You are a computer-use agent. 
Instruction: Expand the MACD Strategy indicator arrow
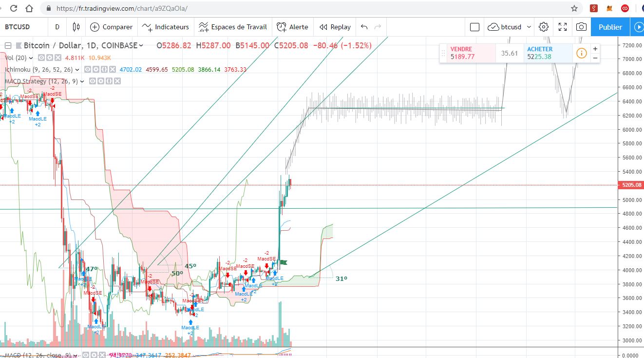(82, 81)
